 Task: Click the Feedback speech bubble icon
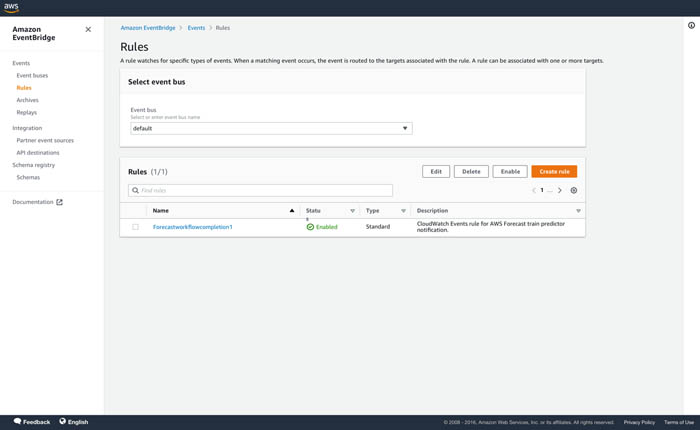pos(17,421)
